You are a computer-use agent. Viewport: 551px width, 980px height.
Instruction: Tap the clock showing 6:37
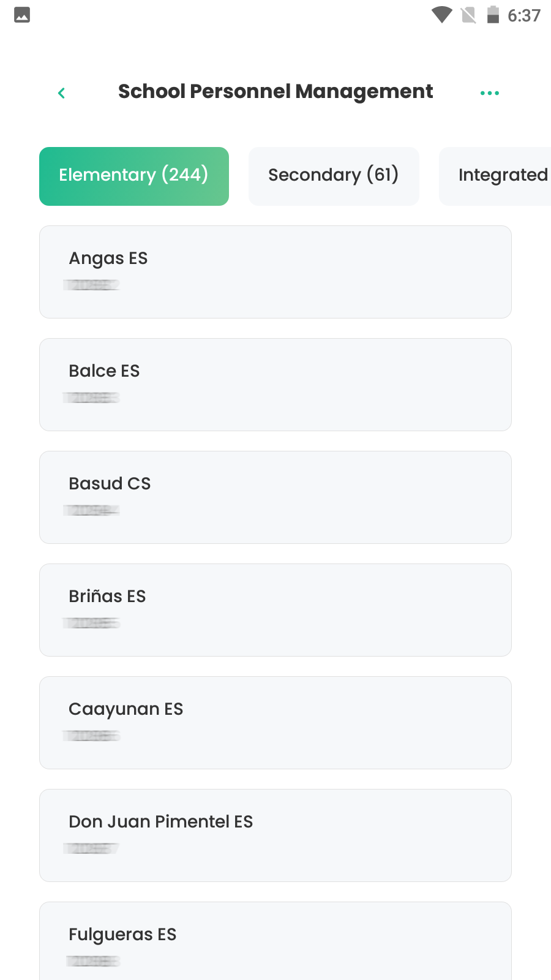click(524, 15)
